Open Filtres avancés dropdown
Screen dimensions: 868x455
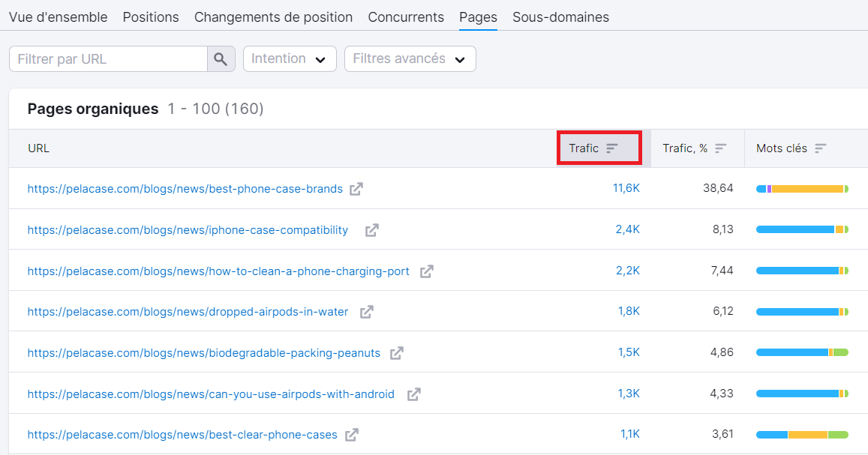coord(410,59)
